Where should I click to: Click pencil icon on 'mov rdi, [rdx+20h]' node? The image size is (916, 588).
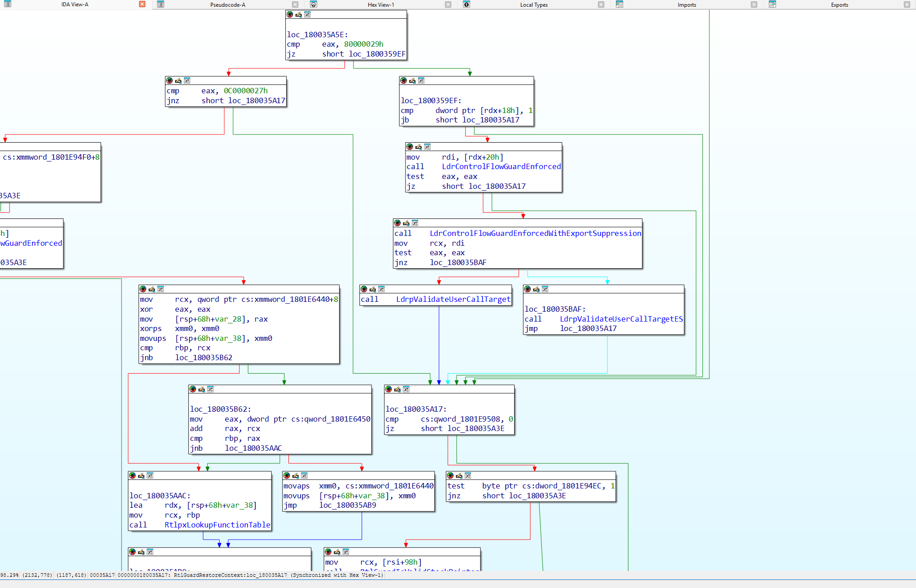[419, 147]
